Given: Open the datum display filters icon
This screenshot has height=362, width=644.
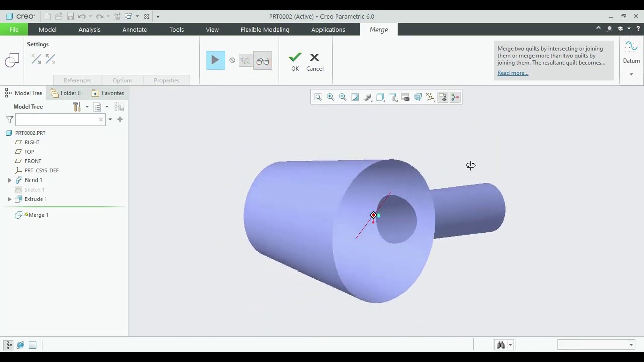Looking at the screenshot, I should coord(430,97).
